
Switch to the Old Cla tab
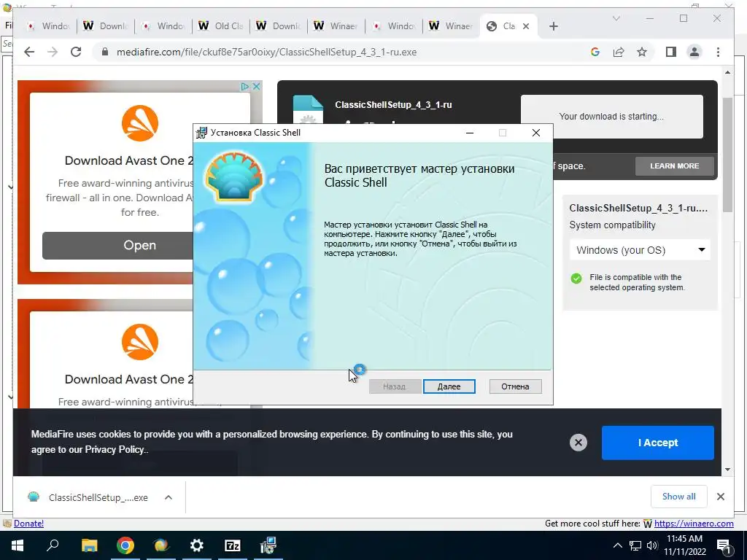coord(220,26)
